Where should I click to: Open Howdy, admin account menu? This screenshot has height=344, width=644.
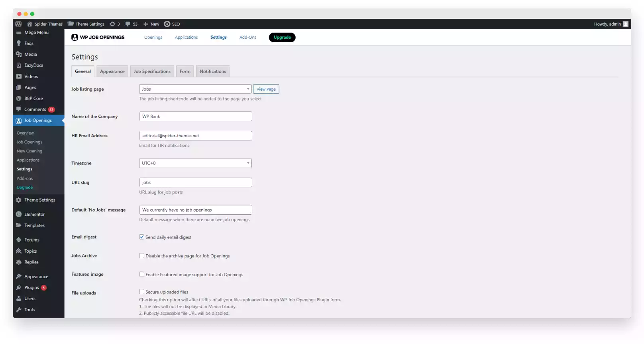611,24
